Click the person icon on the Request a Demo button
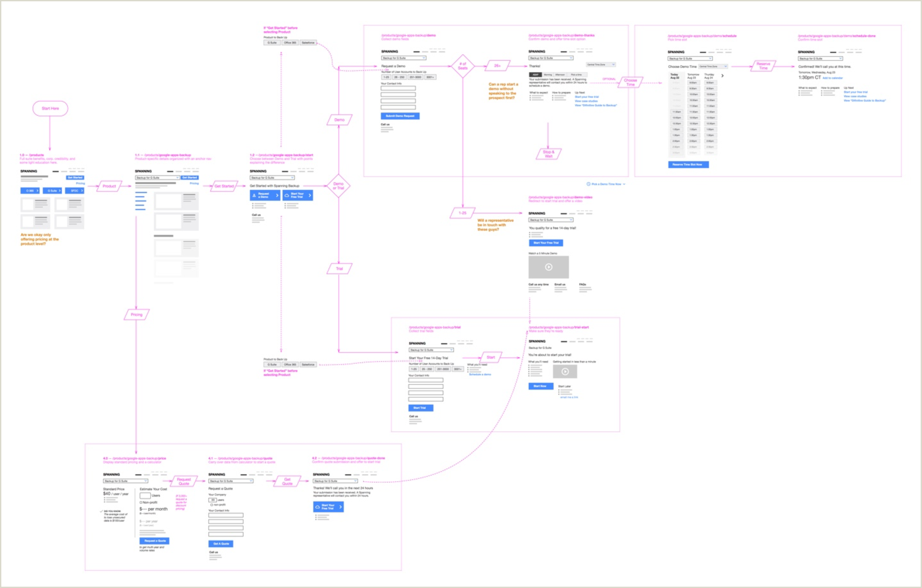Viewport: 922px width, 588px height. coord(254,195)
